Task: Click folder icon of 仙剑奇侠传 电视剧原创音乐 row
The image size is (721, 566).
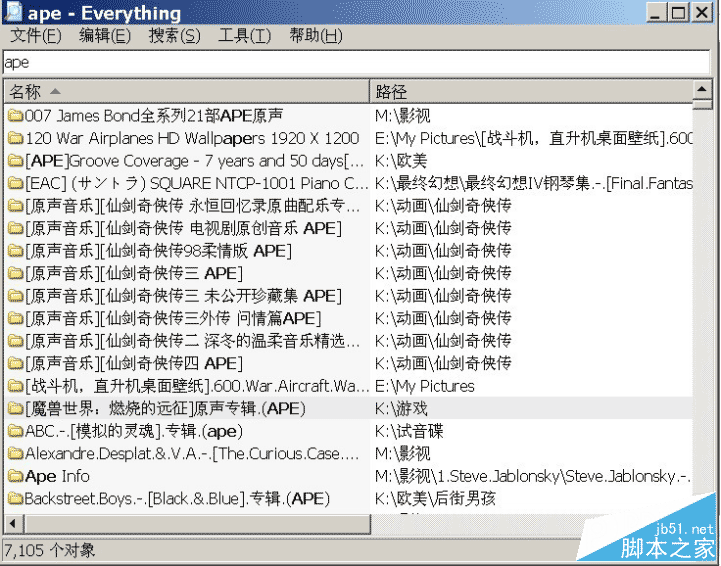Action: [x=16, y=229]
